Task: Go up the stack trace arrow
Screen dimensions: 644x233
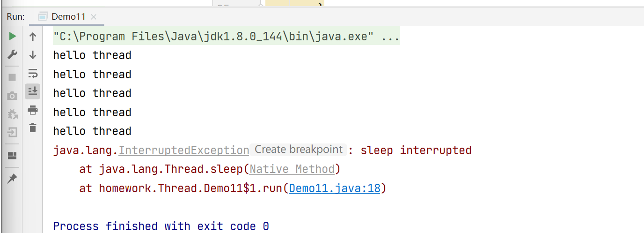Action: point(33,37)
